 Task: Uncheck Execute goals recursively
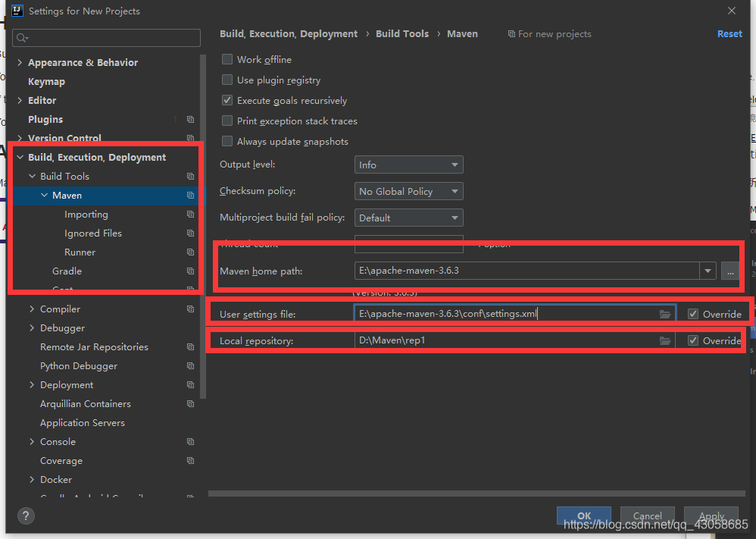pos(226,100)
